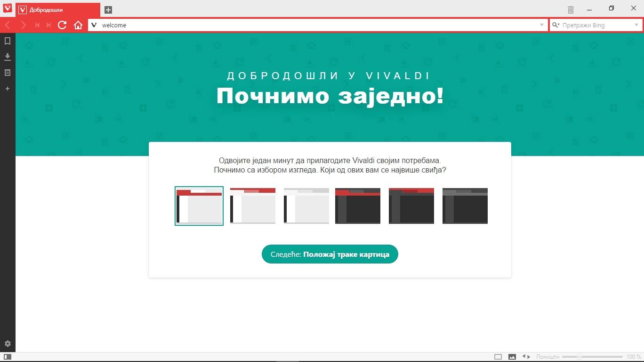Toggle tab tiling in status bar
Screen dimensions: 644x362
pos(498,357)
